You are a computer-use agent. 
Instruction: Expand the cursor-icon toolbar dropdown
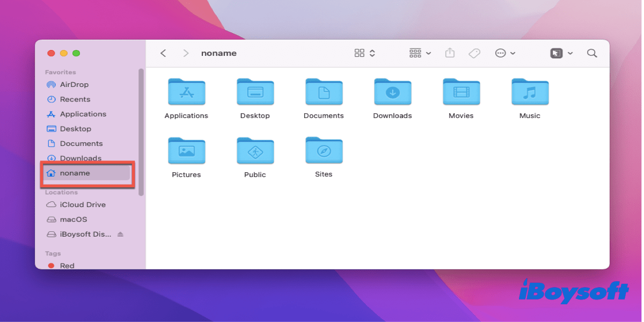pyautogui.click(x=561, y=53)
